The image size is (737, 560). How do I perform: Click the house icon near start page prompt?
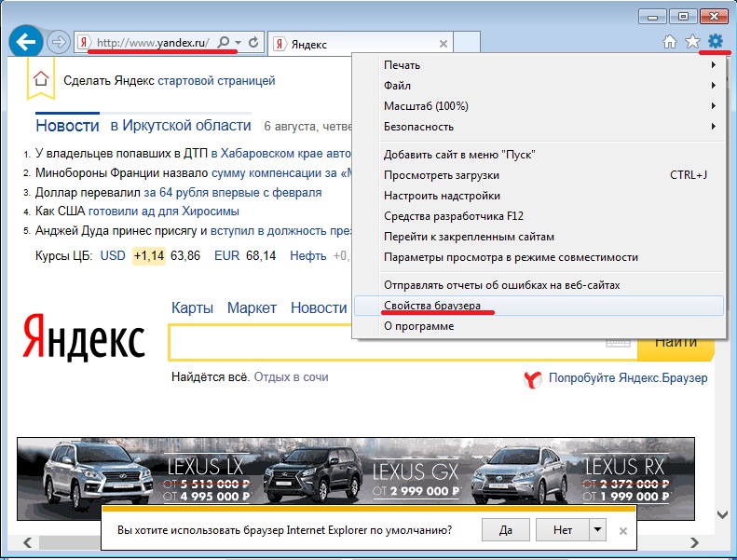coord(41,80)
